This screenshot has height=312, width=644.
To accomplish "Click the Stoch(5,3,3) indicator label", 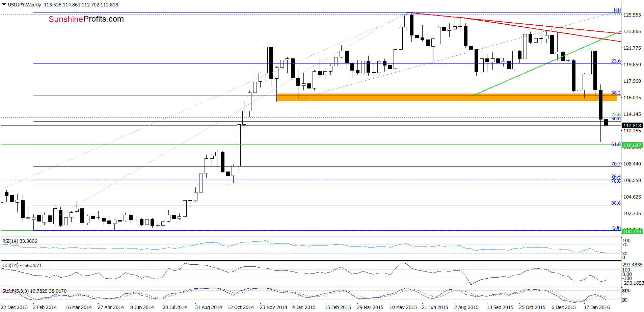I will click(x=34, y=291).
